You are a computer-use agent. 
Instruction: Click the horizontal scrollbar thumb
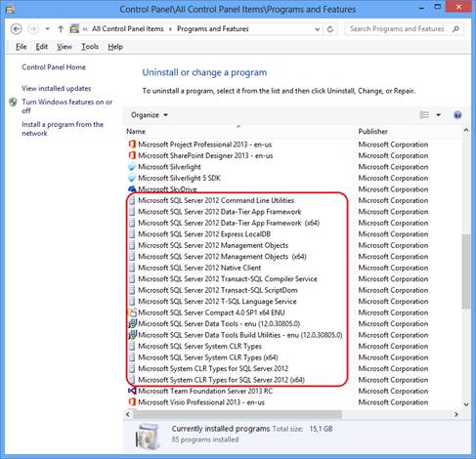tap(238, 414)
